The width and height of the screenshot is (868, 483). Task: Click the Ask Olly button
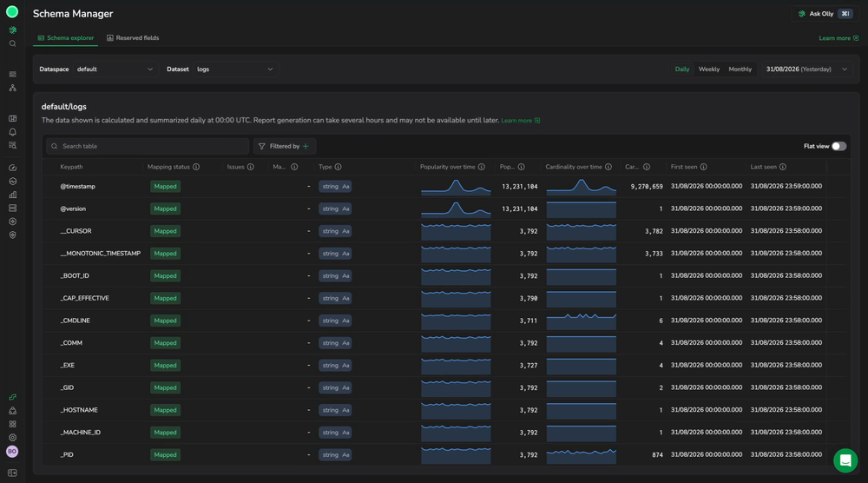click(x=825, y=14)
